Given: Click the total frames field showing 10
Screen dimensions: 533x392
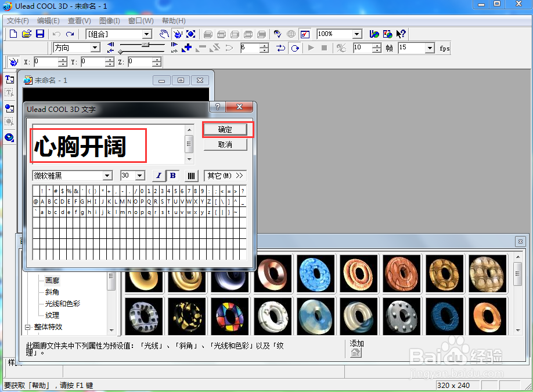Looking at the screenshot, I should (x=362, y=48).
